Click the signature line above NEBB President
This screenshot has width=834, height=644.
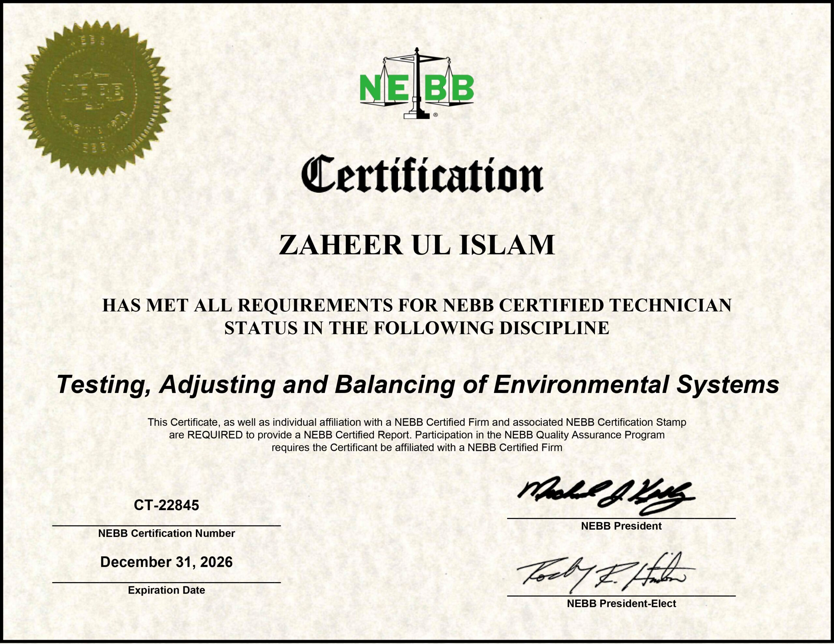621,518
